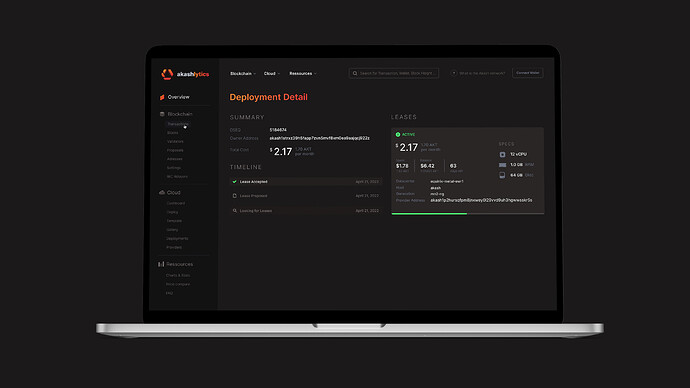Click the green check icon beside Lease Accepted

235,182
